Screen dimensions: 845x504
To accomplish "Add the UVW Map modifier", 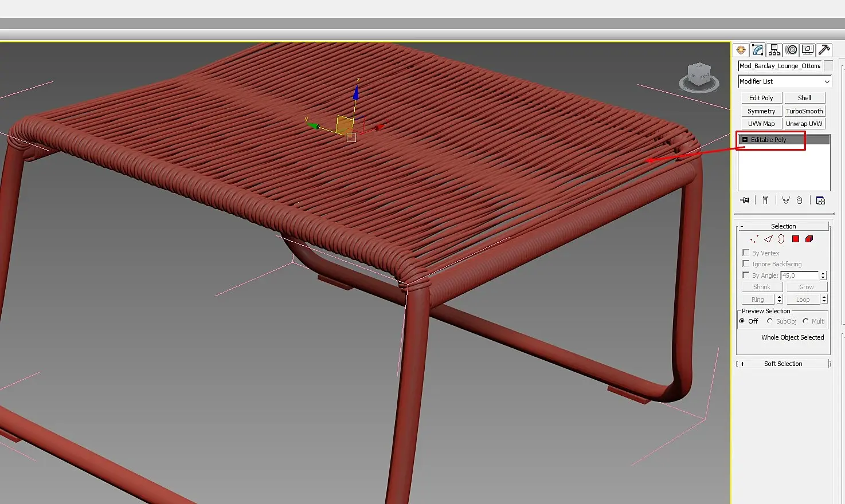I will [761, 124].
